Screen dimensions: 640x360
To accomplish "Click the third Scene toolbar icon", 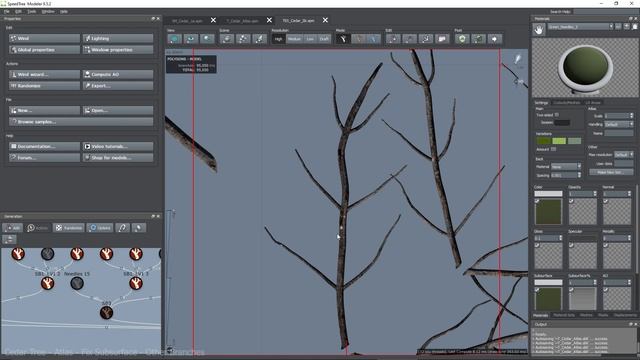I will tap(259, 39).
